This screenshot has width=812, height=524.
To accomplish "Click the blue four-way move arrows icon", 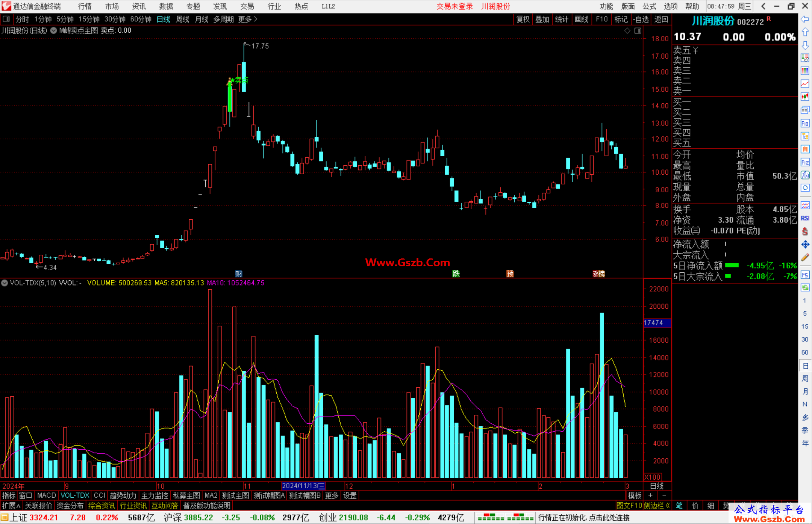I will [x=805, y=245].
